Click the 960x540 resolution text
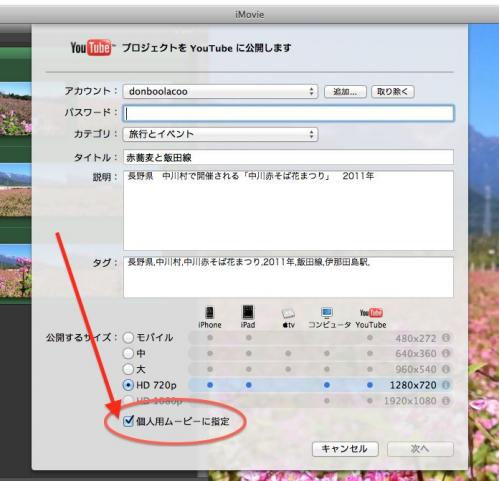 [416, 369]
